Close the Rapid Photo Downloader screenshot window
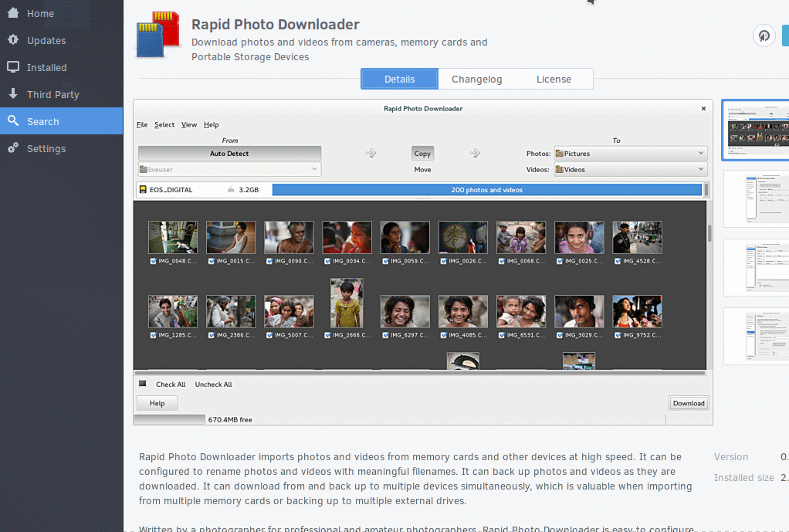 click(x=703, y=108)
